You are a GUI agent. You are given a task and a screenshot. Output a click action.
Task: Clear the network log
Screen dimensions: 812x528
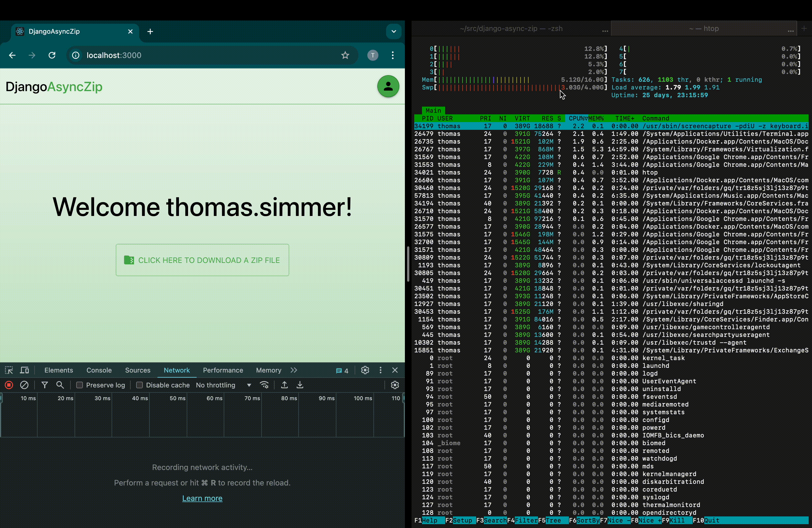pos(24,385)
